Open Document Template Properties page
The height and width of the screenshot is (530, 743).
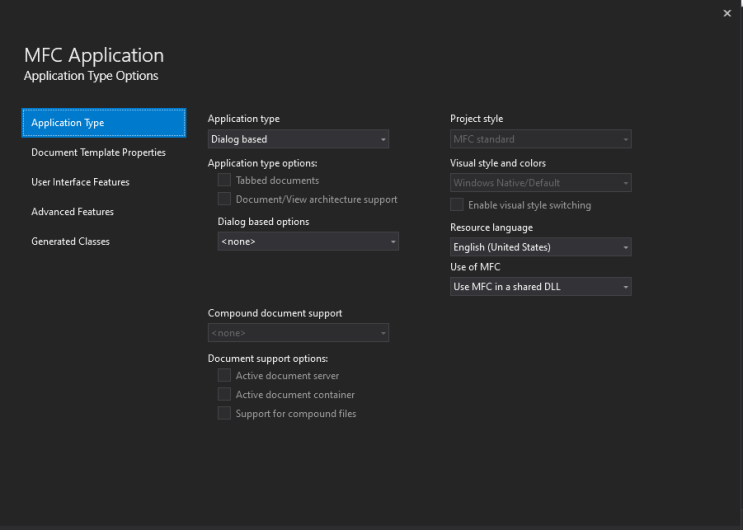click(x=98, y=153)
